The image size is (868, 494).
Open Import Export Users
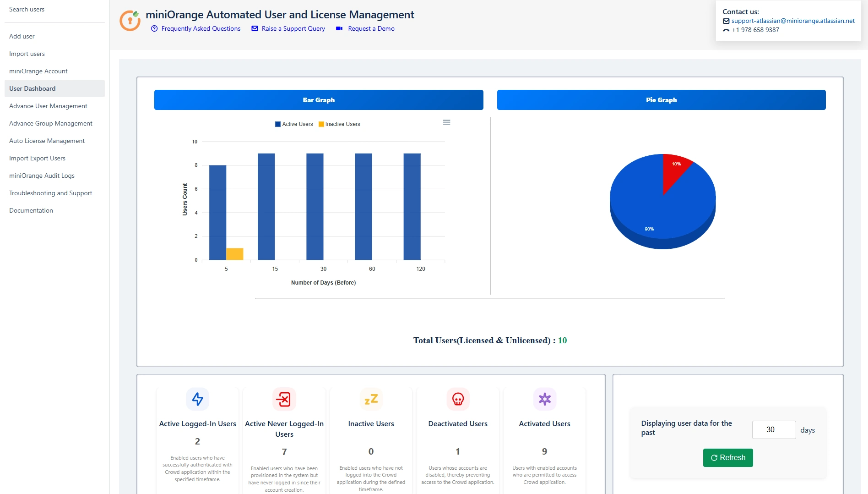[x=54, y=158]
